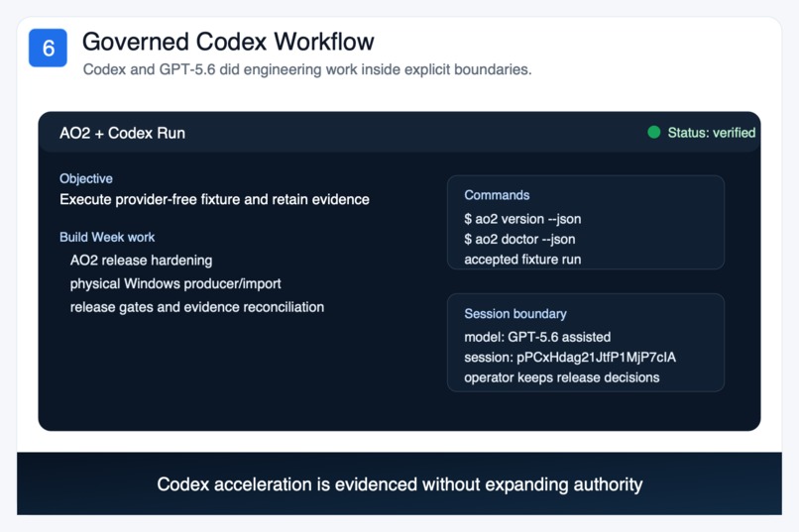Select the '$ ao2 version --json' command
This screenshot has width=799, height=532.
522,219
